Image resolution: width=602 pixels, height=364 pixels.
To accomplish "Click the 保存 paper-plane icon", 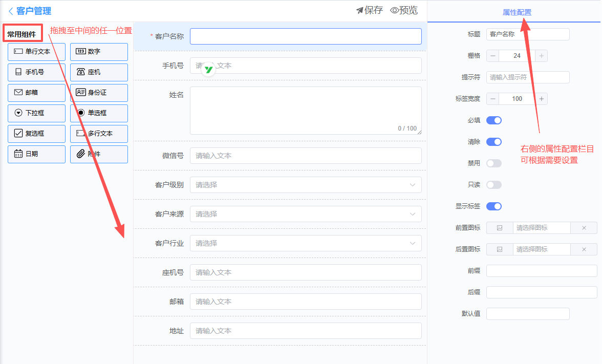I will pyautogui.click(x=360, y=10).
